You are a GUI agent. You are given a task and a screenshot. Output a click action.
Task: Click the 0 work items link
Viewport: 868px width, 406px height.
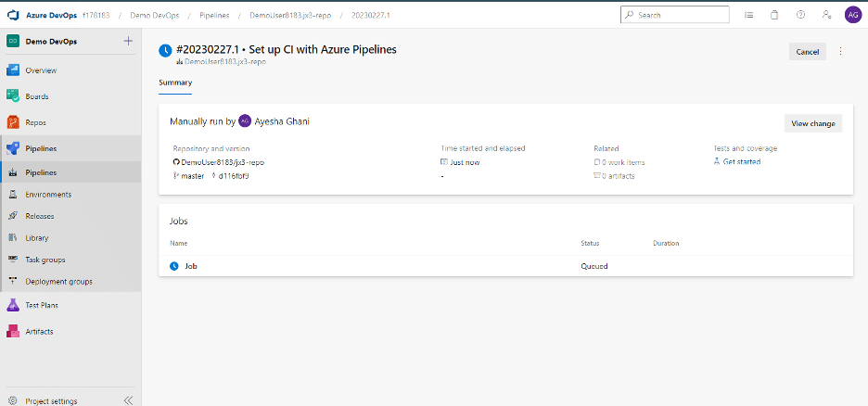coord(623,162)
